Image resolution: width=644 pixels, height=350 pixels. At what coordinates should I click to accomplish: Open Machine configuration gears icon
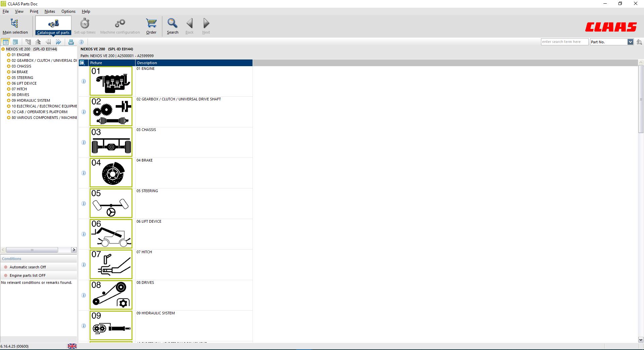[x=120, y=26]
